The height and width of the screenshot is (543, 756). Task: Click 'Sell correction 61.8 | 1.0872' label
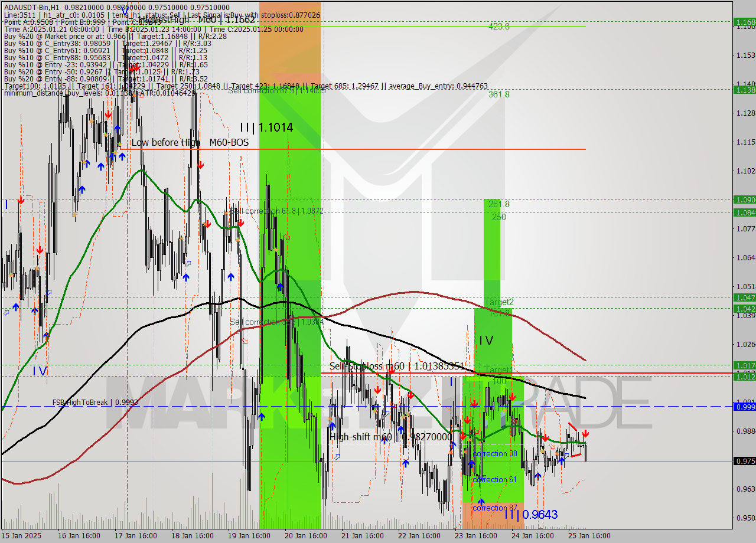click(276, 211)
